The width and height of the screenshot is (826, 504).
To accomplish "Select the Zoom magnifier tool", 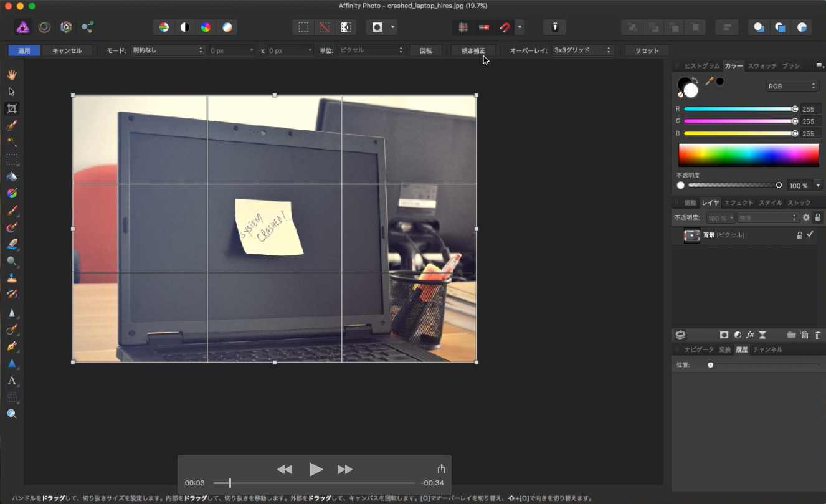I will click(12, 414).
